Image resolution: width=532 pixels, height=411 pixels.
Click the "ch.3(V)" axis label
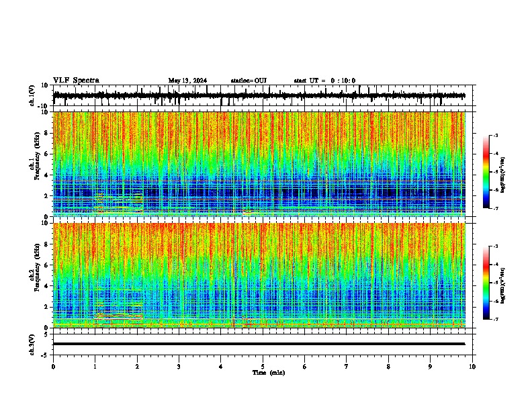[x=32, y=345]
